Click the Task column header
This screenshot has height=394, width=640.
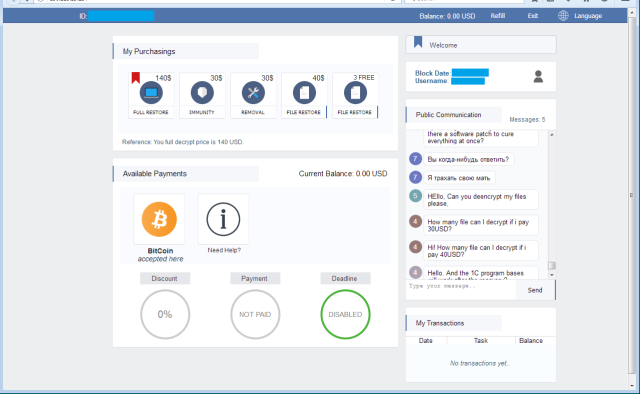[x=481, y=341]
